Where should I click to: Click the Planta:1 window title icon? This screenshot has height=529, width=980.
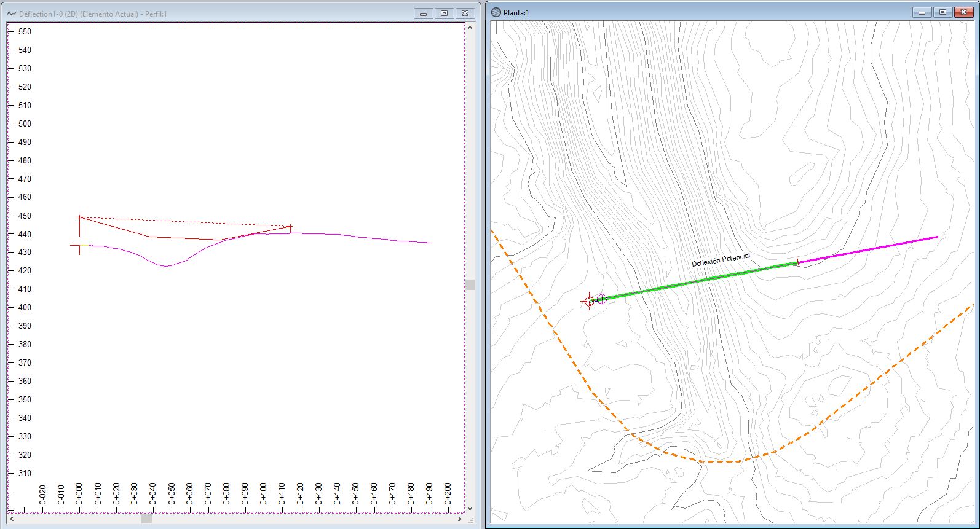496,12
